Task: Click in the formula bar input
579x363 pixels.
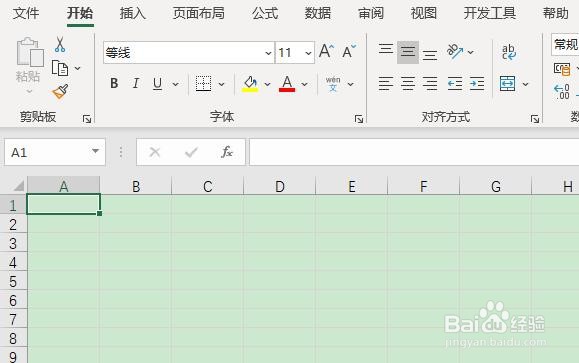Action: [414, 152]
